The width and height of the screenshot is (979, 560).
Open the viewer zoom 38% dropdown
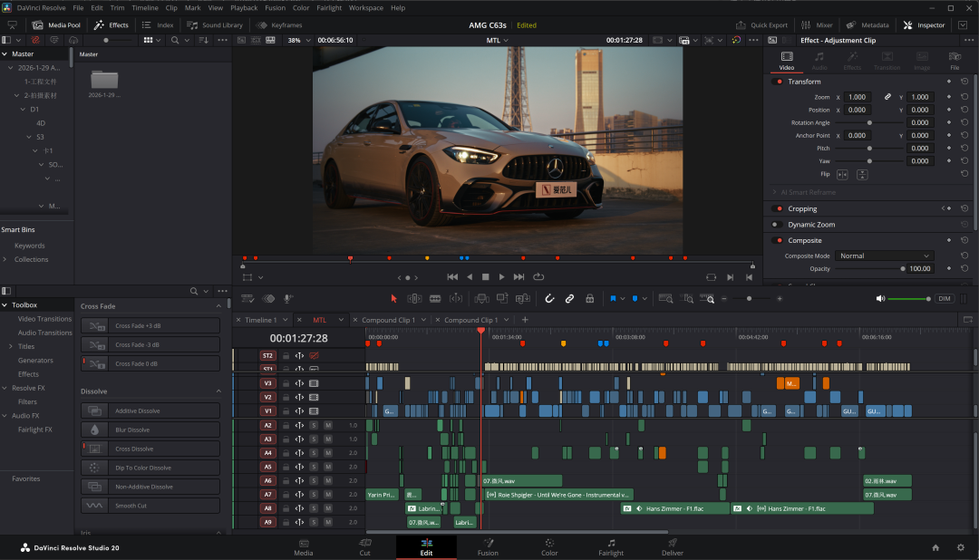[x=298, y=40]
